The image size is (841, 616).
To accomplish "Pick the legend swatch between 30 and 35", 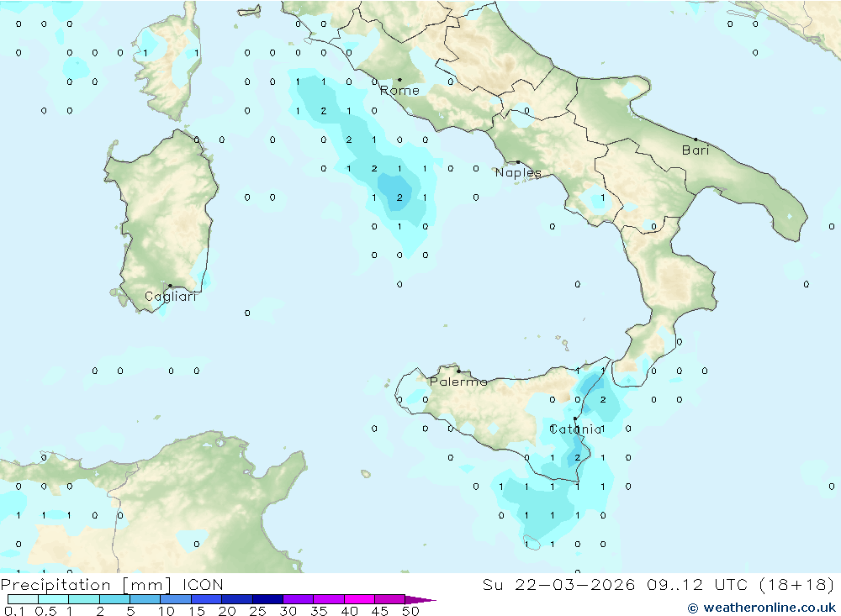I will [298, 599].
